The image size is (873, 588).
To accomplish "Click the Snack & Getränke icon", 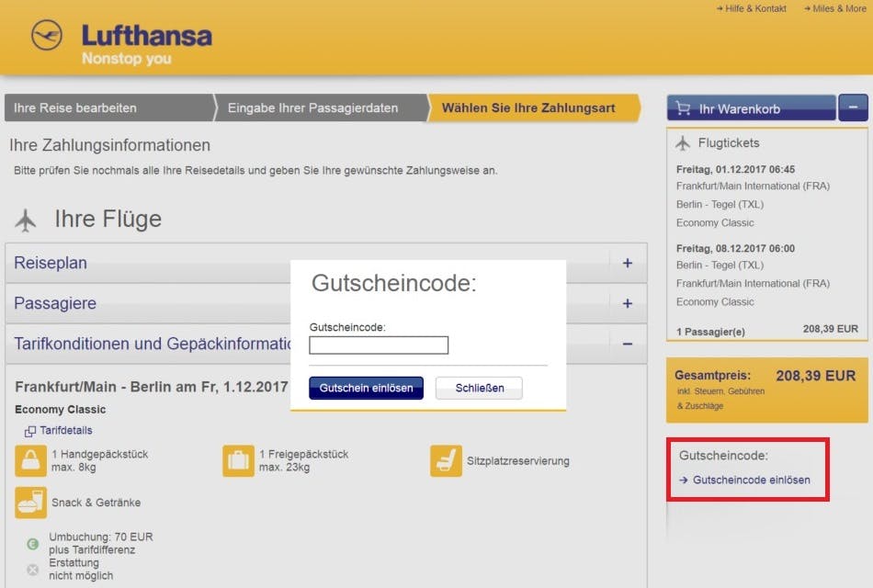I will coord(30,503).
